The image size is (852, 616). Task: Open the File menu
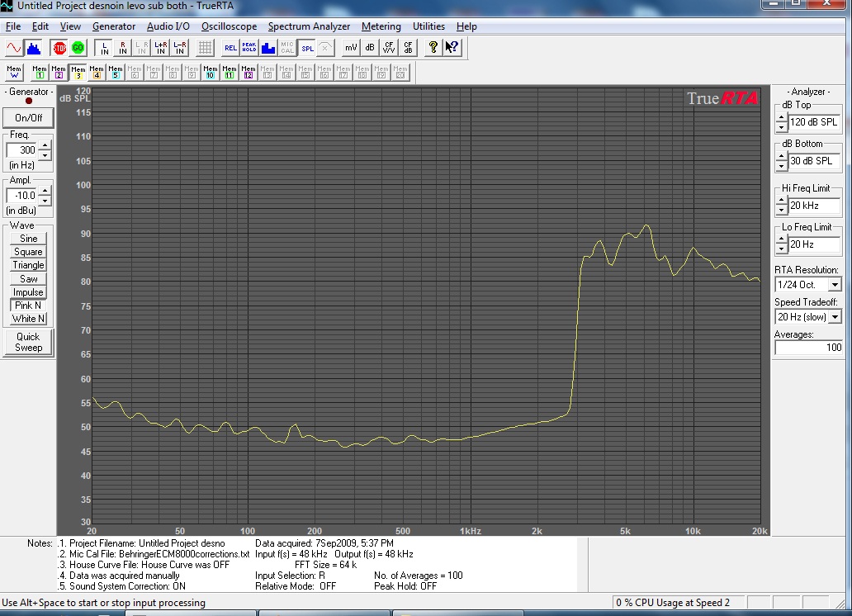[13, 26]
